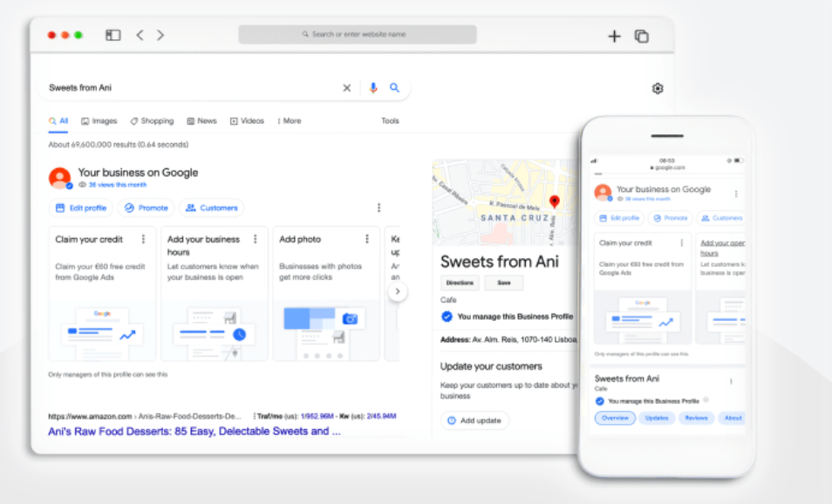The image size is (832, 504).
Task: Expand the More search filters menu
Action: tap(289, 121)
